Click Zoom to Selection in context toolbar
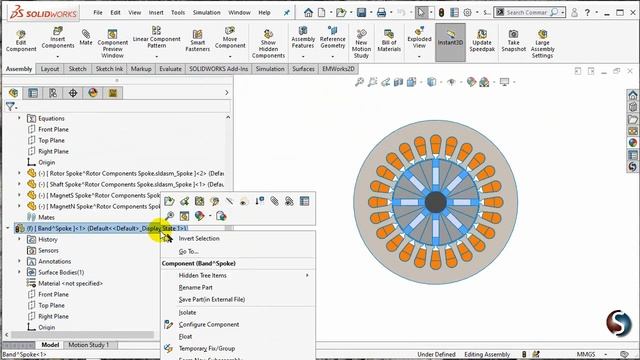Screen dimensions: 640x360 169,216
